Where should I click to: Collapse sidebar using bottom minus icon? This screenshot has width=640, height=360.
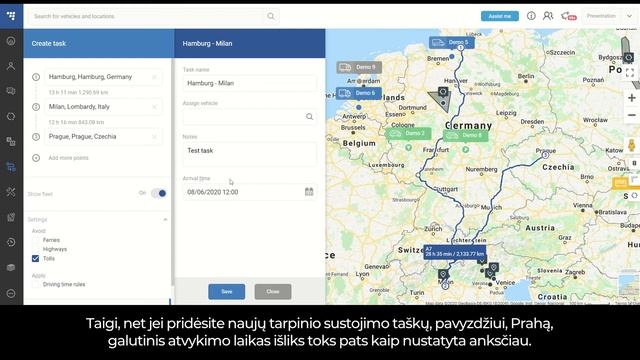click(11, 293)
